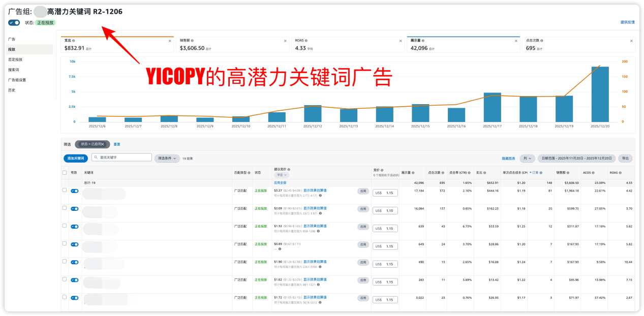Apply suggested bid for the $0.89 row
This screenshot has width=644, height=316.
click(363, 244)
